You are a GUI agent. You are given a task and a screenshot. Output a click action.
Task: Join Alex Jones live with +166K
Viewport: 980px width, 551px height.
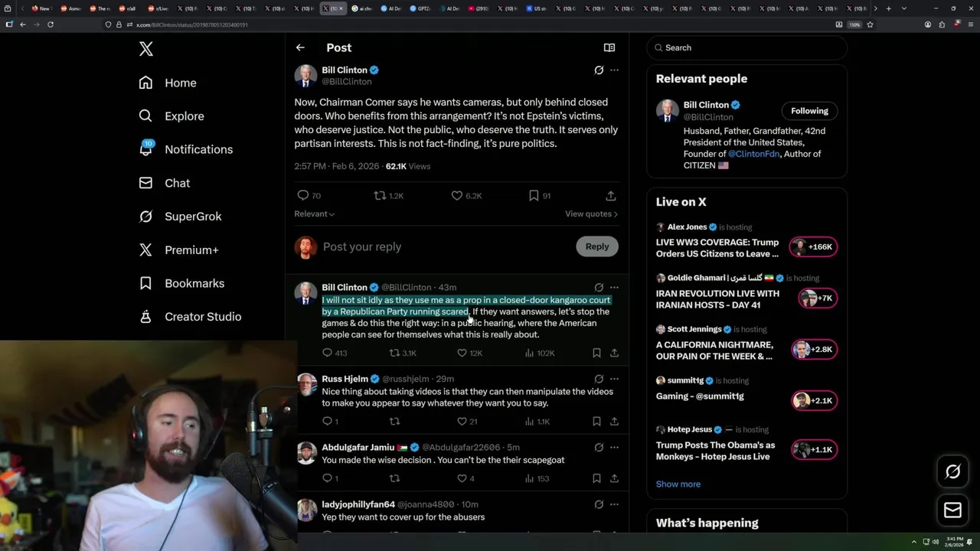pos(813,246)
